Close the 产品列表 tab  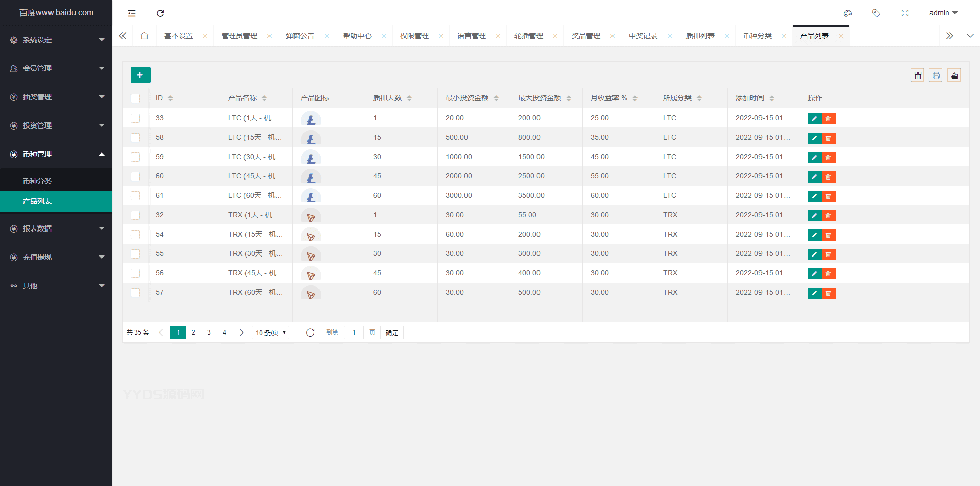tap(841, 36)
